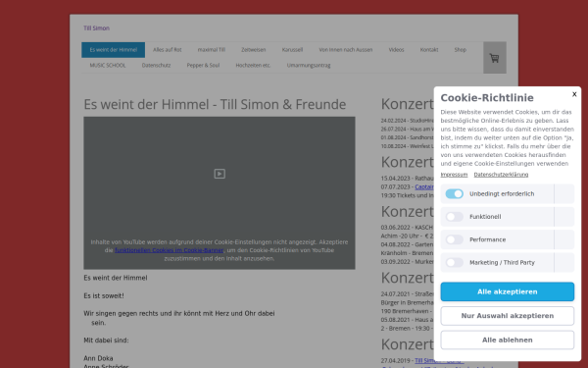Open Datenschutz in the navigation

[x=157, y=66]
